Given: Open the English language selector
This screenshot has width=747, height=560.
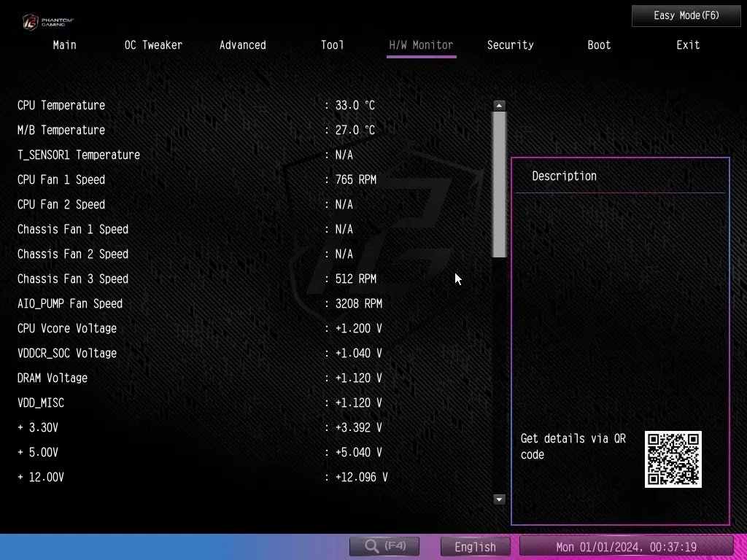Looking at the screenshot, I should click(x=476, y=546).
